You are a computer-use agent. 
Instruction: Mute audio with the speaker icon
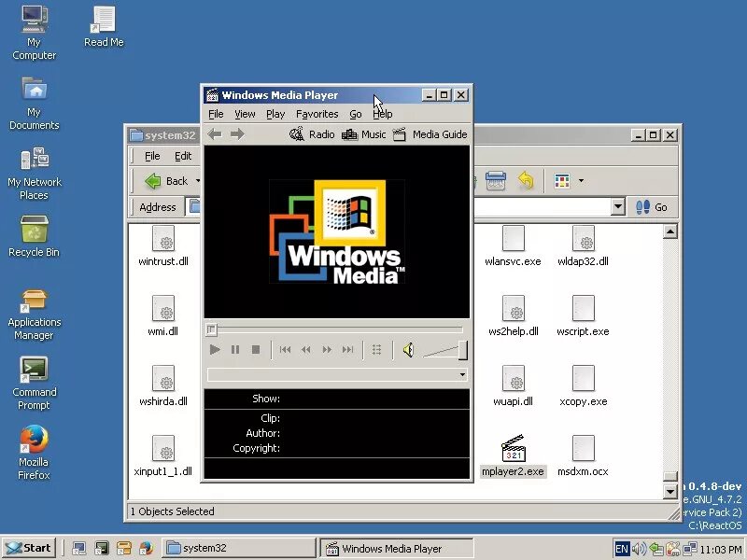(409, 350)
